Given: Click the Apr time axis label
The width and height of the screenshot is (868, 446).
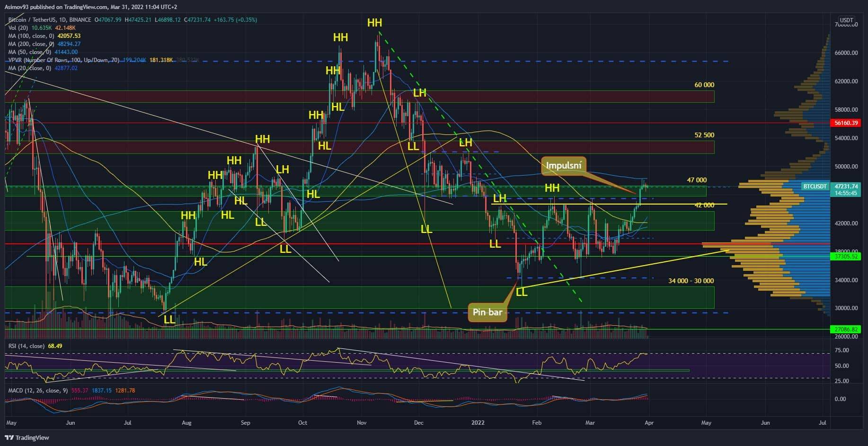Looking at the screenshot, I should [x=649, y=423].
